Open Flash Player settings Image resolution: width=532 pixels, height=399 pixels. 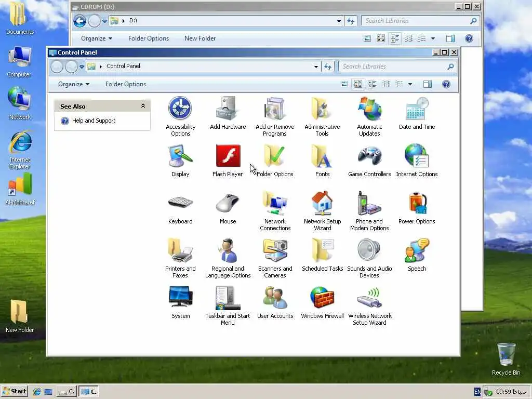pos(228,161)
